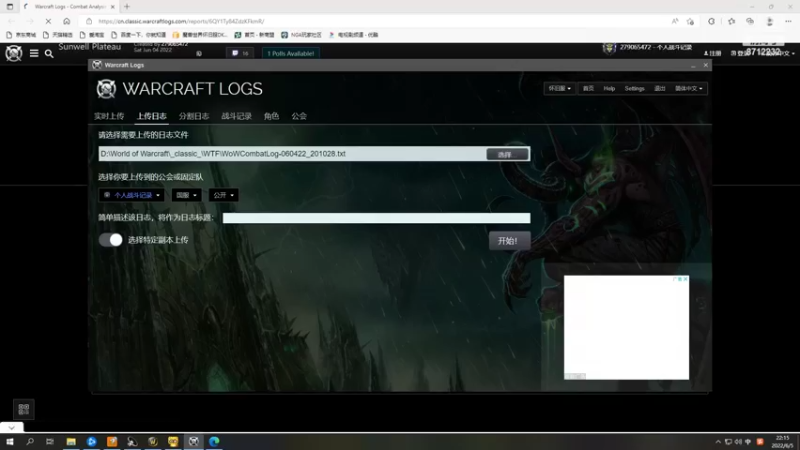Image resolution: width=800 pixels, height=450 pixels.
Task: Select the Warcraft Logs browser tab
Action: (69, 7)
